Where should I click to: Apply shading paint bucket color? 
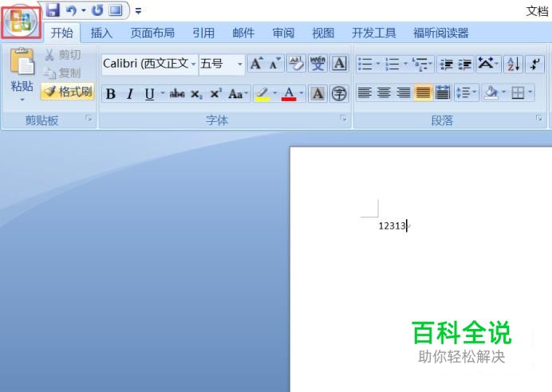click(491, 92)
